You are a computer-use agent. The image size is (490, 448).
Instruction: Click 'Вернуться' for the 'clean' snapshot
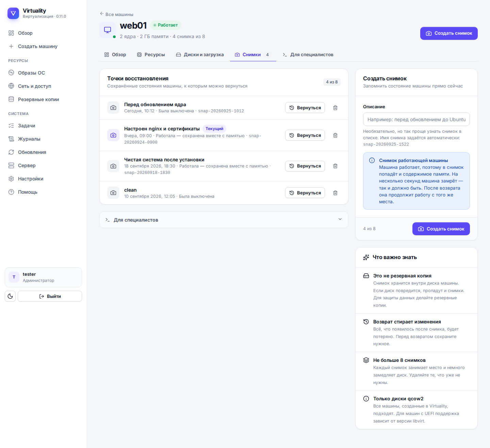305,193
